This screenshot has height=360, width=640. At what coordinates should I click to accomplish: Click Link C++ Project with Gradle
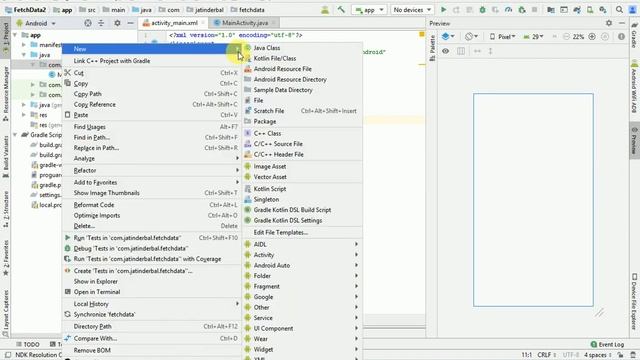click(151, 61)
